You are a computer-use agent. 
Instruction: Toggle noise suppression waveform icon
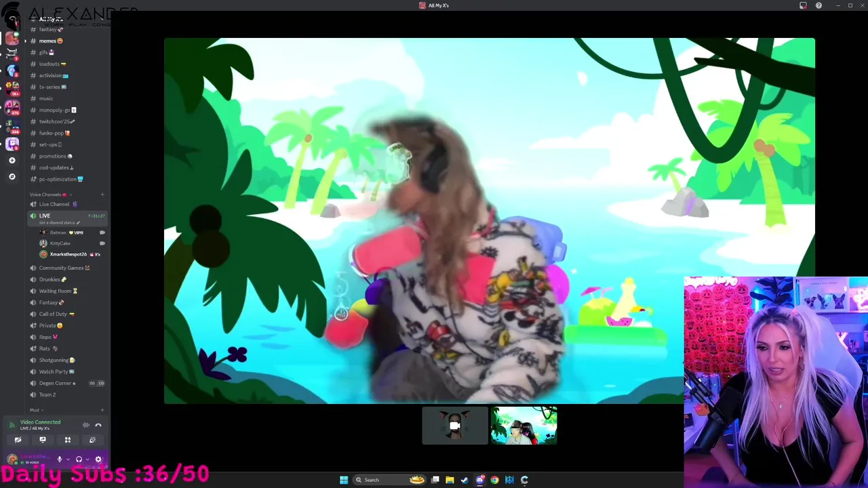(86, 425)
